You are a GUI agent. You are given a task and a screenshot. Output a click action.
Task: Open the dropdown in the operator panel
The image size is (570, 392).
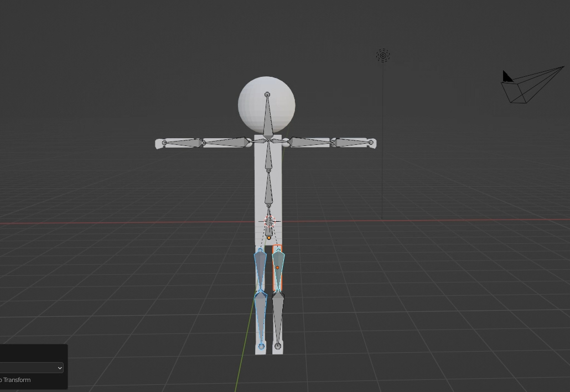point(32,368)
